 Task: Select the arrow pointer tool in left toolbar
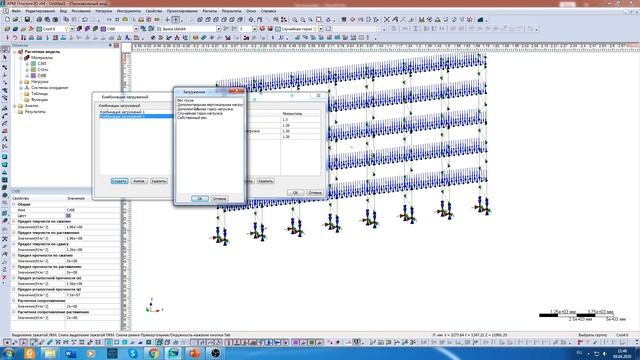point(5,58)
